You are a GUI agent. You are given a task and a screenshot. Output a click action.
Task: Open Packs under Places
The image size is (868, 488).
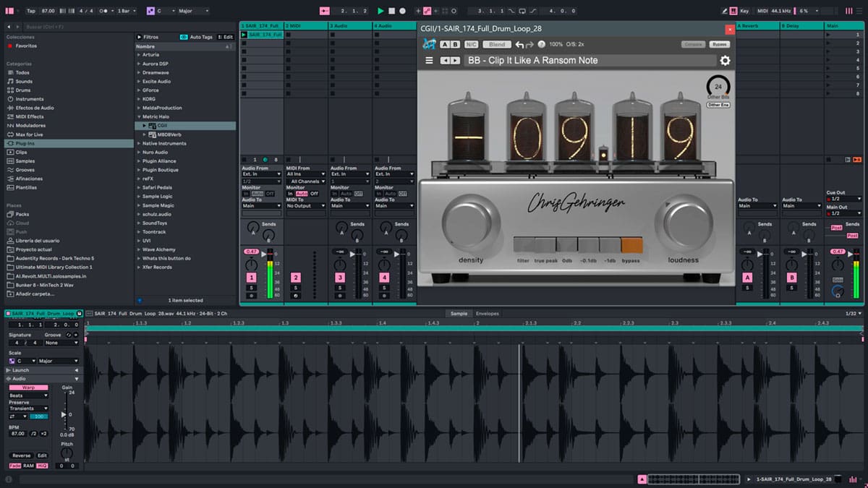(22, 214)
